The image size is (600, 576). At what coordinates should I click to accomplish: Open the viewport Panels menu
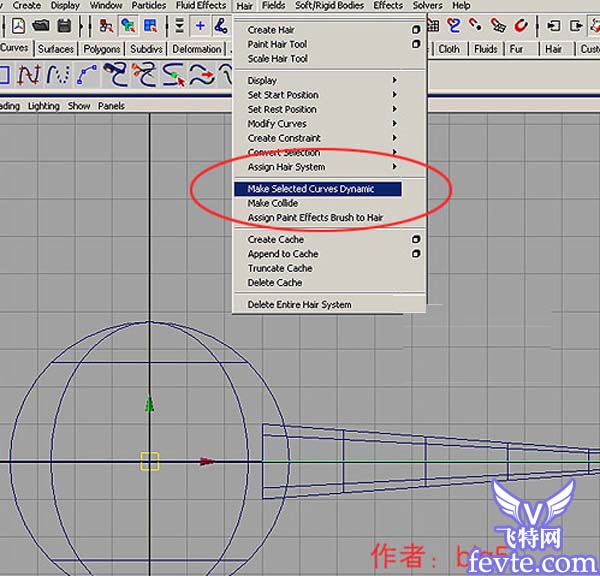(x=111, y=106)
